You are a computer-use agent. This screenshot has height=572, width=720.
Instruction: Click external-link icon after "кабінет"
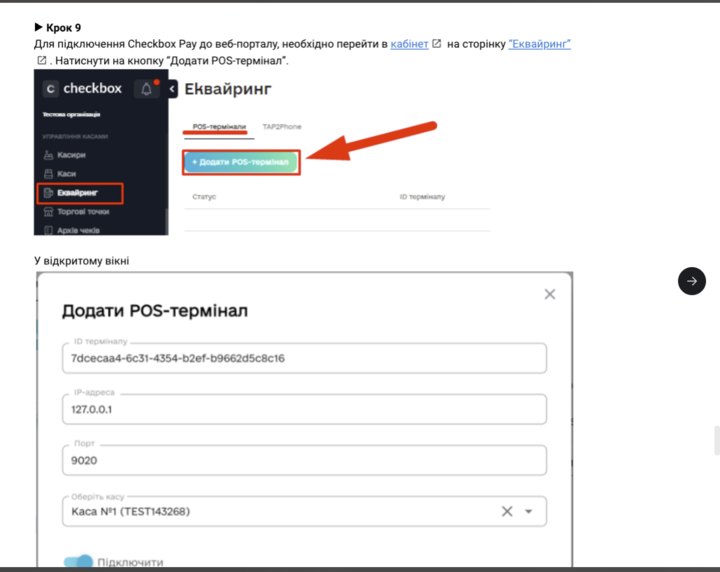click(x=437, y=44)
